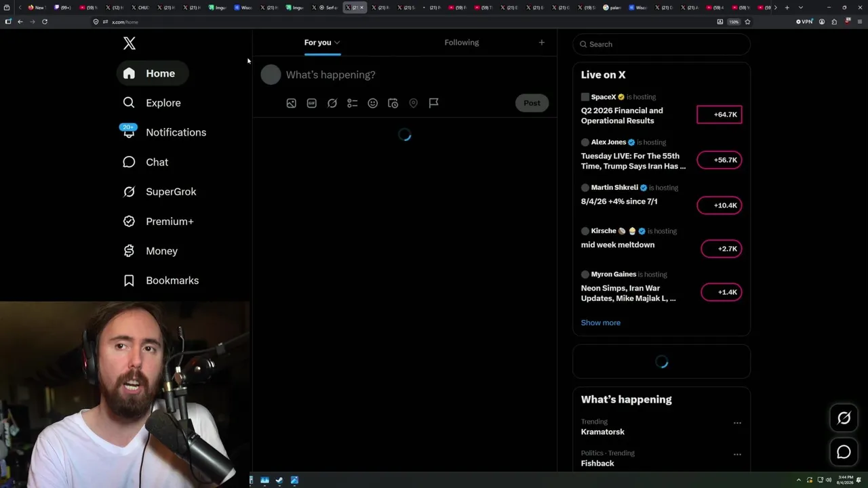The width and height of the screenshot is (868, 488).
Task: Click the Explore magnifier icon
Action: [129, 103]
